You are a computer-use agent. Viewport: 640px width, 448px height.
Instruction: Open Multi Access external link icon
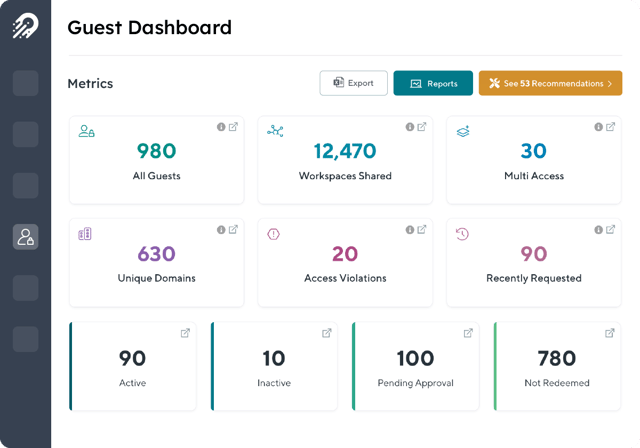(611, 127)
